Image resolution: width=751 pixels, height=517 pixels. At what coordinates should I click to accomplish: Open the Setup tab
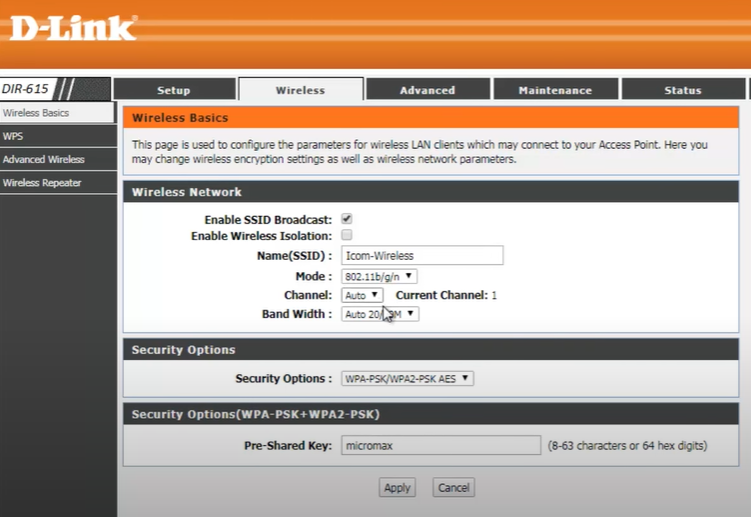pyautogui.click(x=174, y=90)
